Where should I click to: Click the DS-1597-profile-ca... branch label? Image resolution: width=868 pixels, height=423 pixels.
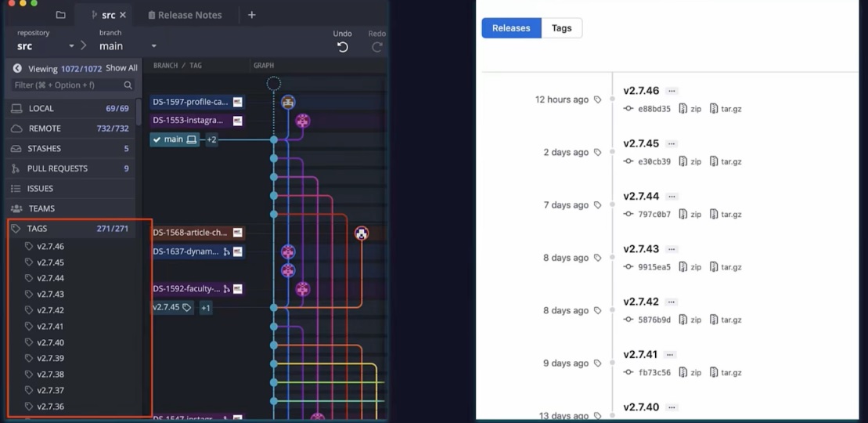pos(197,102)
